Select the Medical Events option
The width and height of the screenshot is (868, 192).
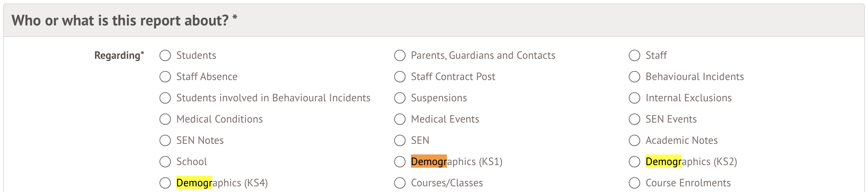coord(400,119)
